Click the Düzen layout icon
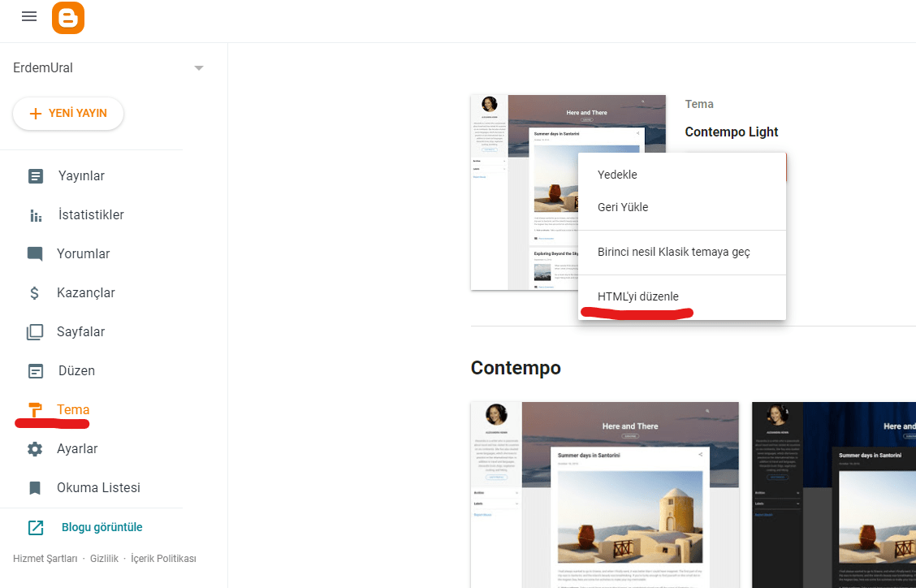 (x=36, y=371)
